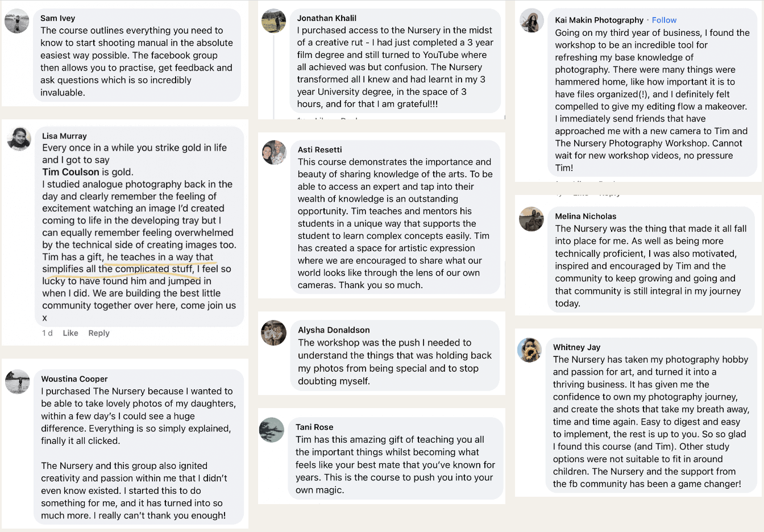Viewport: 764px width, 532px height.
Task: Like Lisa Murray's comment
Action: pos(70,333)
